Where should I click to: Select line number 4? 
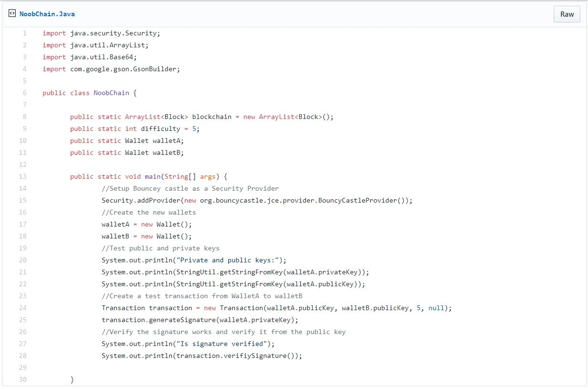(x=24, y=69)
